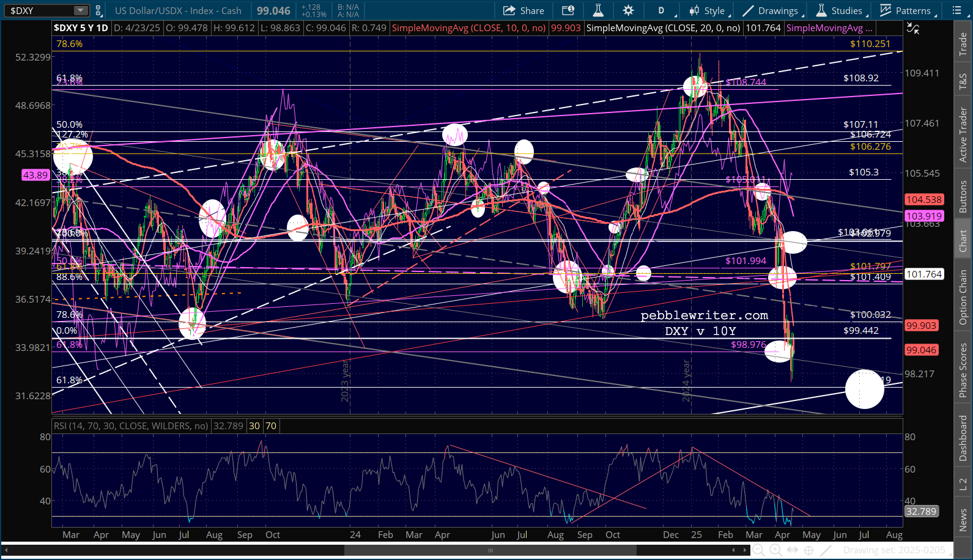The width and height of the screenshot is (973, 560).
Task: Open the D timeframe dropdown
Action: tap(664, 10)
